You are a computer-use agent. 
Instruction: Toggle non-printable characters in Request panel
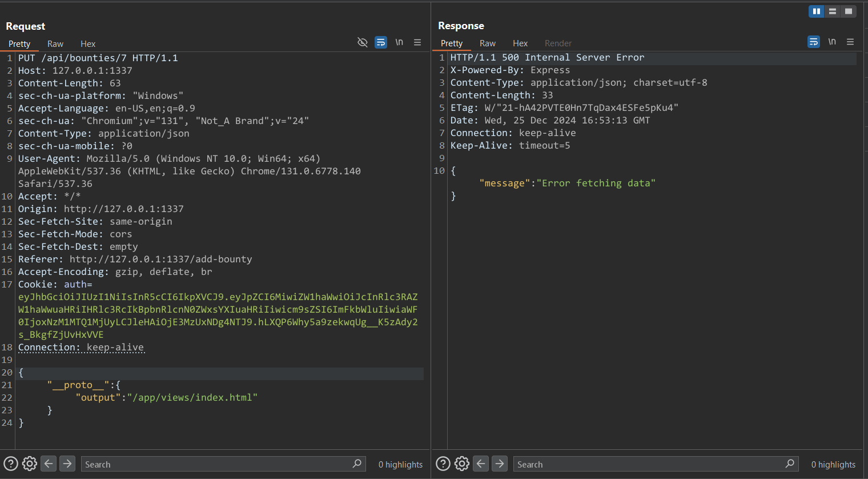click(399, 42)
